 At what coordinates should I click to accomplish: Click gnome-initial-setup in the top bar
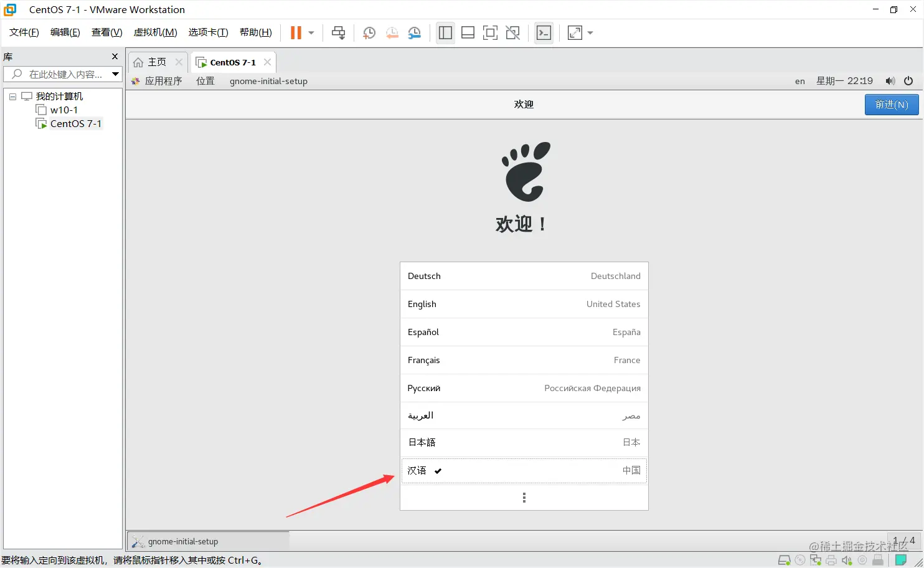268,81
